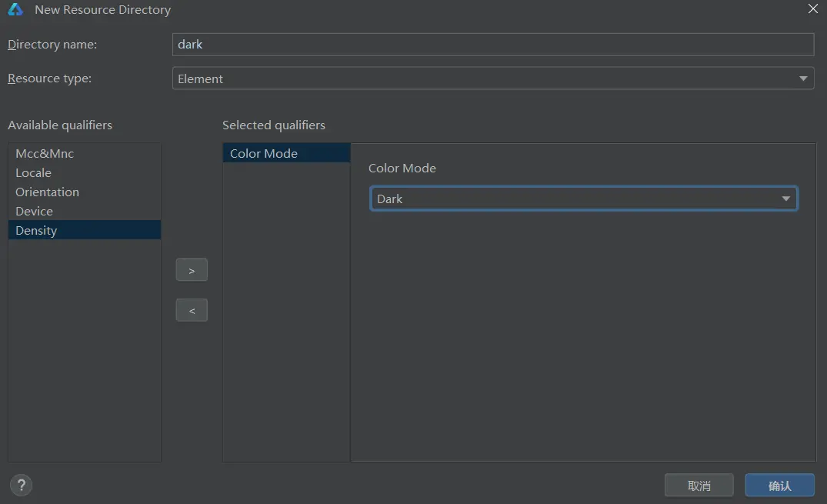
Task: Click empty area below Density in Available qualifiers
Action: tap(85, 346)
